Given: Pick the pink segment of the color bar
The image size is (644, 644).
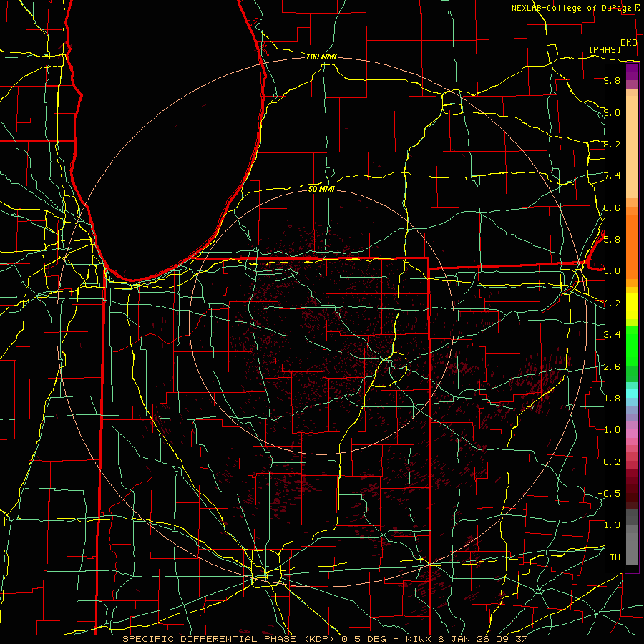Looking at the screenshot, I should click(x=632, y=434).
